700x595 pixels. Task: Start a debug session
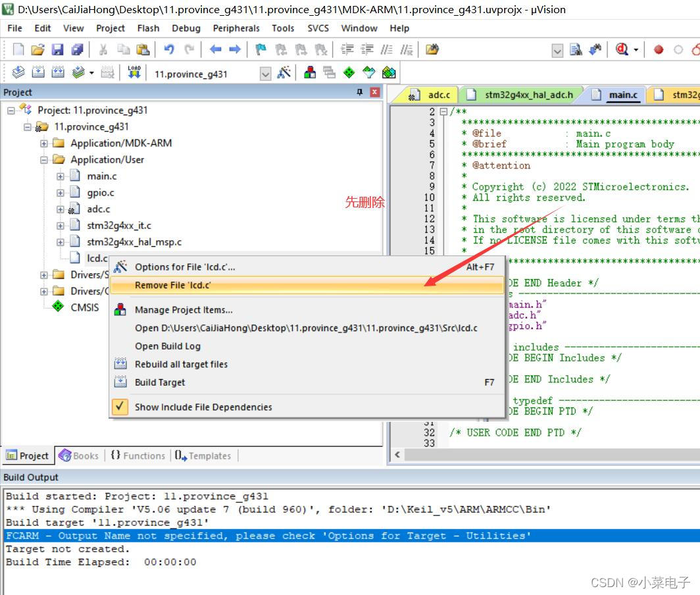tap(621, 49)
